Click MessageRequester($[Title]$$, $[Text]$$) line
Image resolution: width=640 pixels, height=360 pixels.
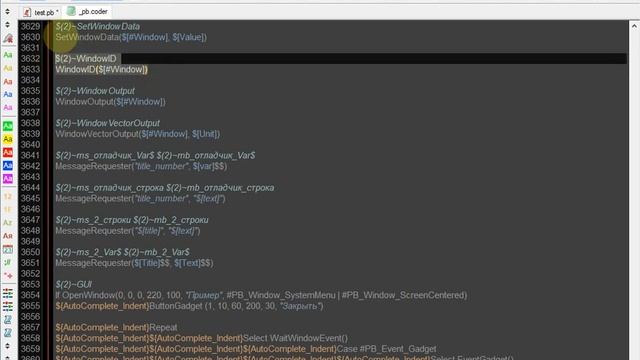pos(134,263)
